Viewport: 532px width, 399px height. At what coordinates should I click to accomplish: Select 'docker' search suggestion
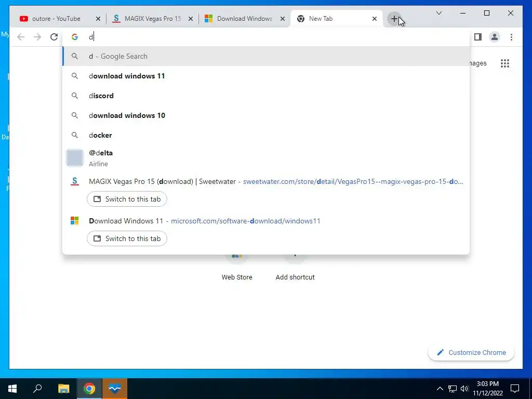(x=266, y=135)
